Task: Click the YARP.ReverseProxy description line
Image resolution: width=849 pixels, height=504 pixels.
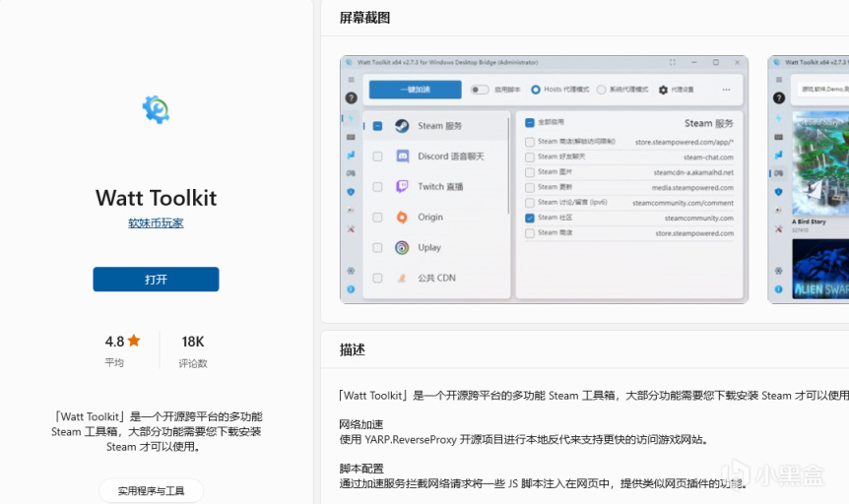Action: coord(524,440)
